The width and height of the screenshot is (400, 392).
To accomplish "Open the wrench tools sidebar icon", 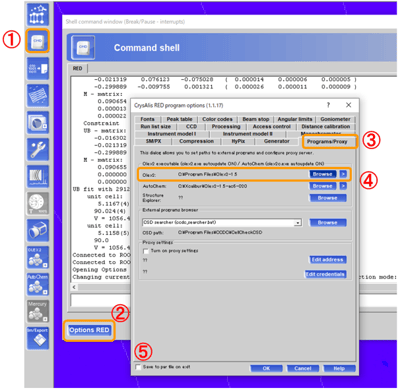I will click(x=38, y=149).
